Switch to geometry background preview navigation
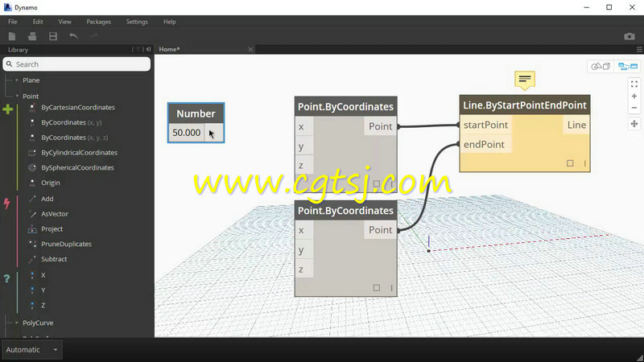644x362 pixels. pos(601,66)
